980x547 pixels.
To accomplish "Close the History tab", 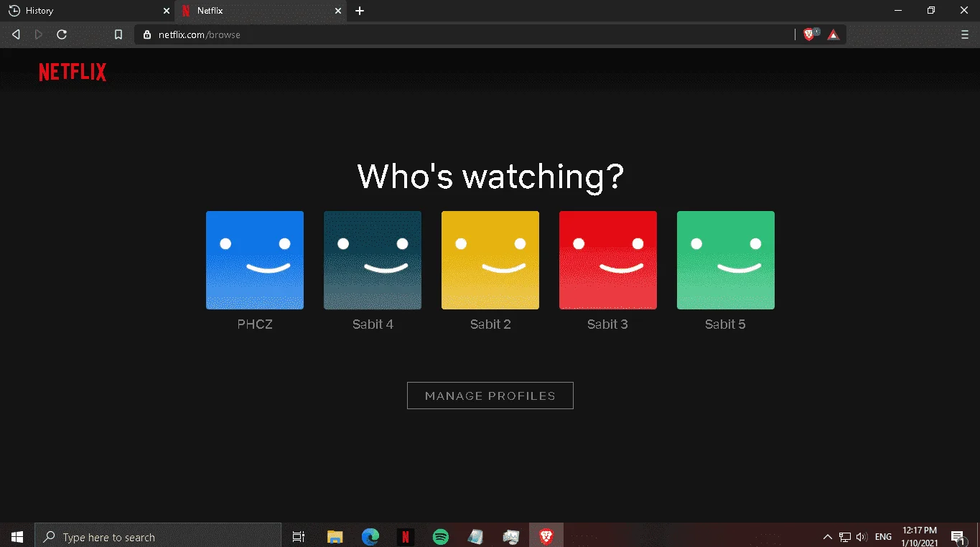I will [167, 11].
